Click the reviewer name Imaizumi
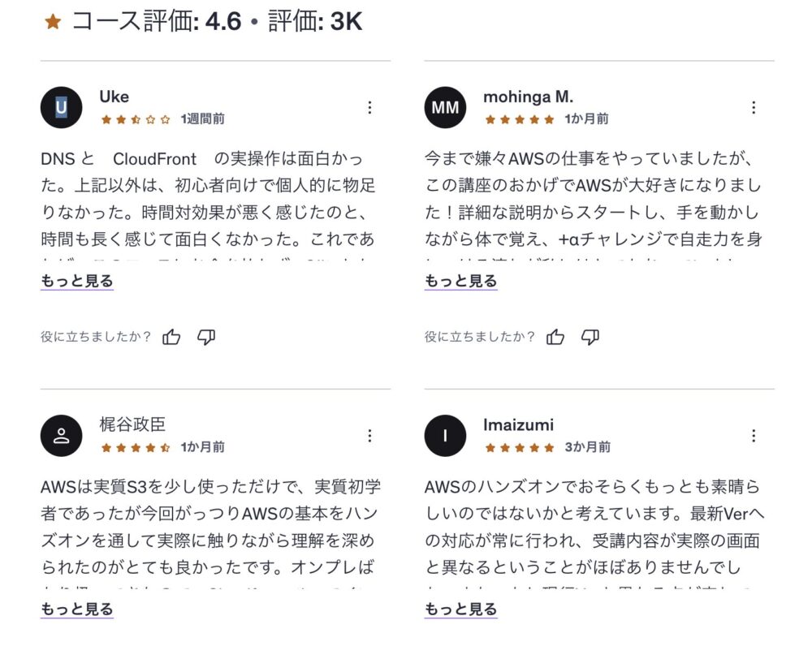The image size is (812, 646). coord(518,425)
